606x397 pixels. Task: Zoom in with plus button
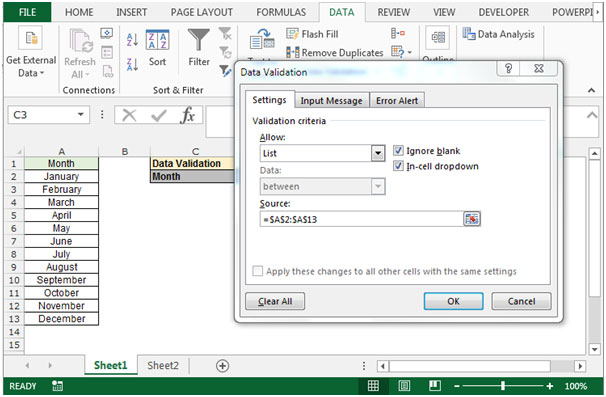tap(550, 386)
